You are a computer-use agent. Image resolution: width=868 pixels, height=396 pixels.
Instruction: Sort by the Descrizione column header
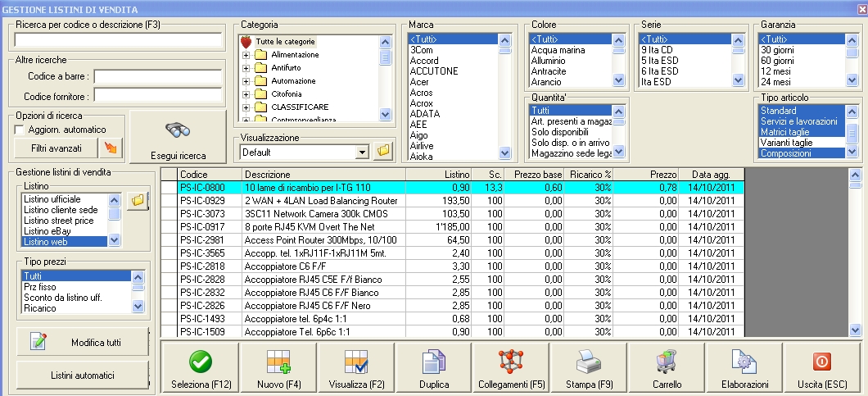[x=323, y=174]
